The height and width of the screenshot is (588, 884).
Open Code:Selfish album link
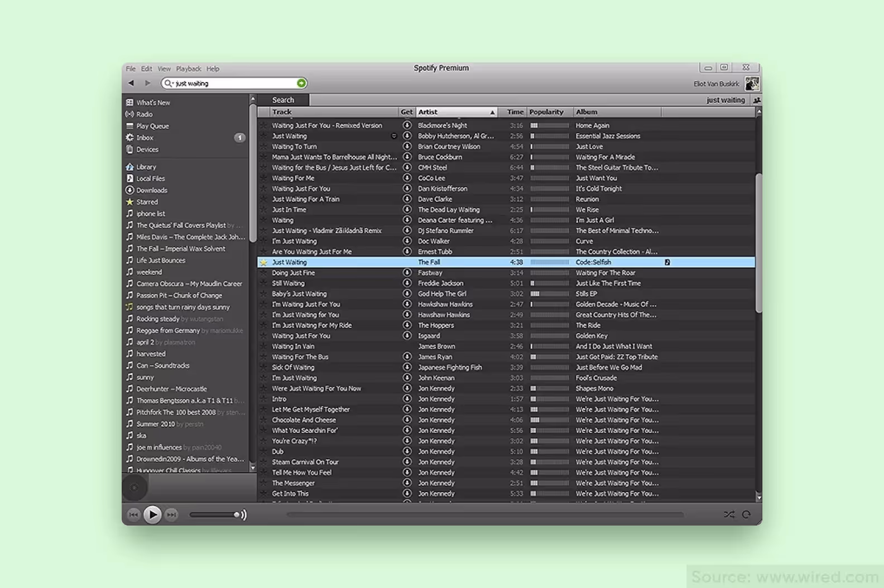[x=593, y=262]
